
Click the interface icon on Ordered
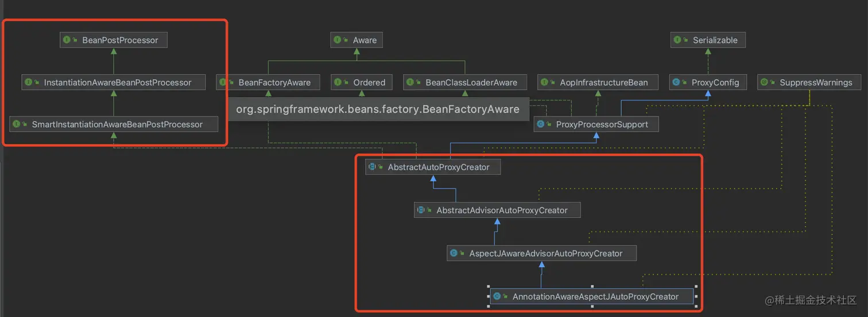[338, 83]
